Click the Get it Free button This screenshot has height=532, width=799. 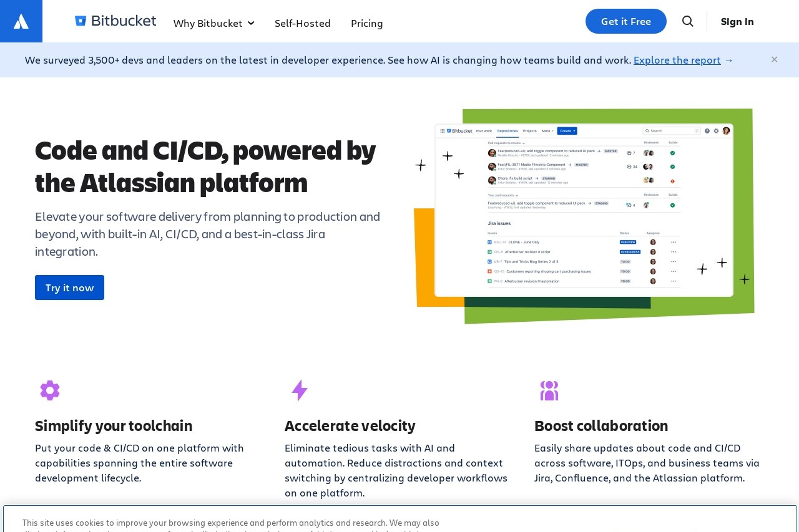[x=626, y=21]
